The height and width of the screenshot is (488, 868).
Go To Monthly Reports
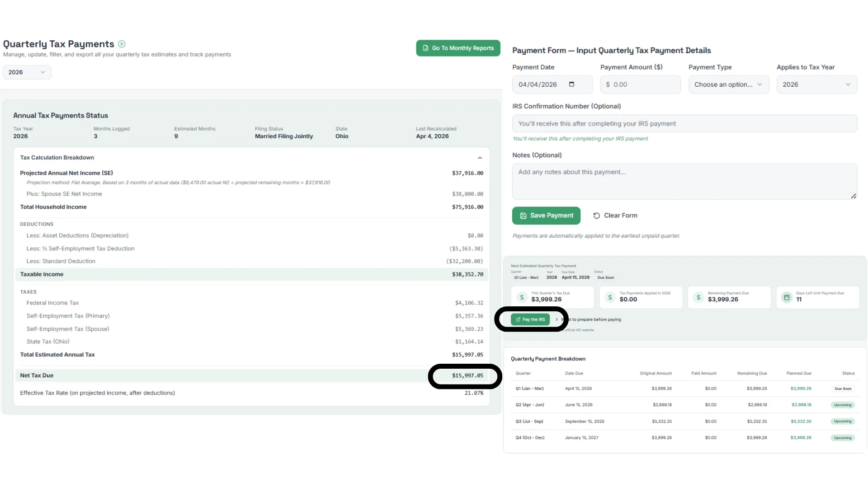(458, 48)
